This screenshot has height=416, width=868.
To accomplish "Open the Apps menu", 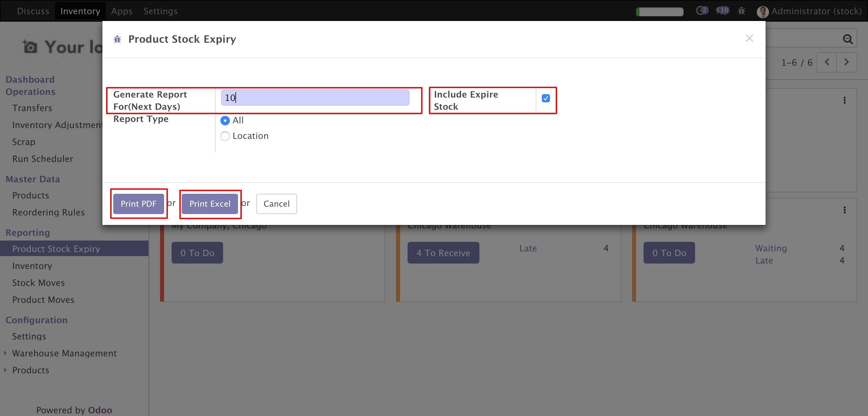I will 122,11.
